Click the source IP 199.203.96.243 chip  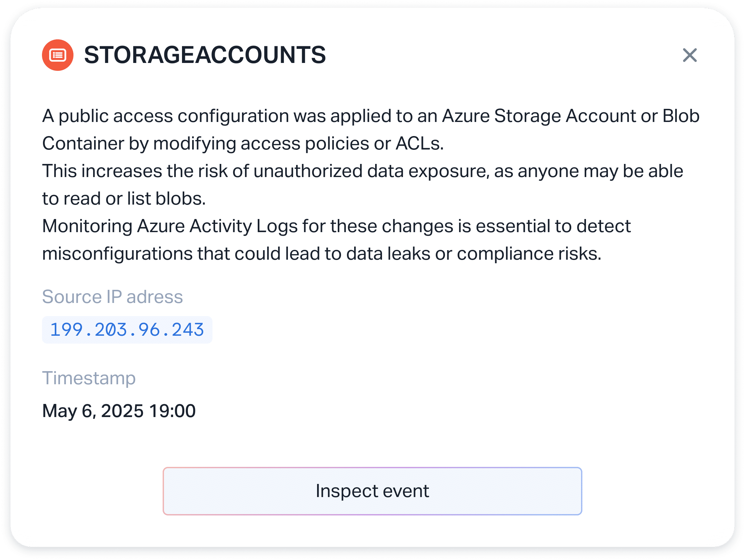(127, 330)
